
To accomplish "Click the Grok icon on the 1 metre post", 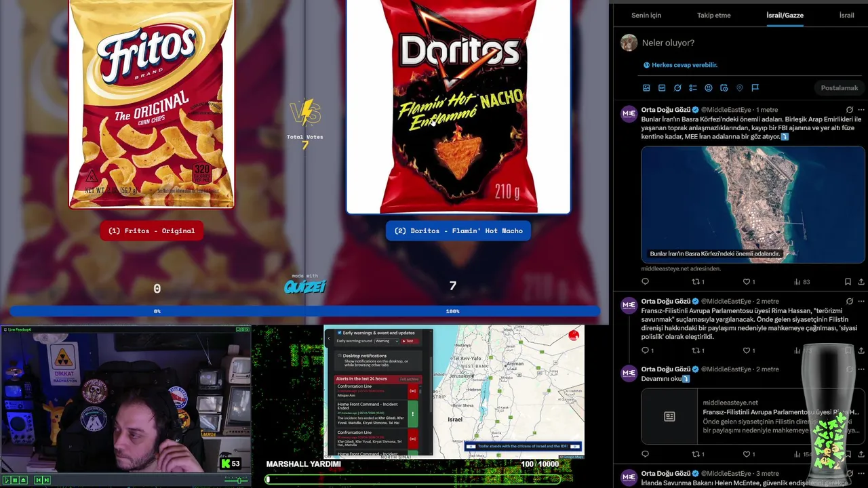I will click(x=849, y=110).
